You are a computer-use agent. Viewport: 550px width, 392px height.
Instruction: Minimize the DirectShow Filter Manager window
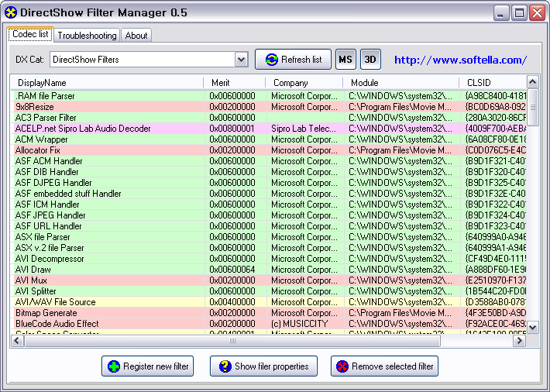[x=501, y=13]
